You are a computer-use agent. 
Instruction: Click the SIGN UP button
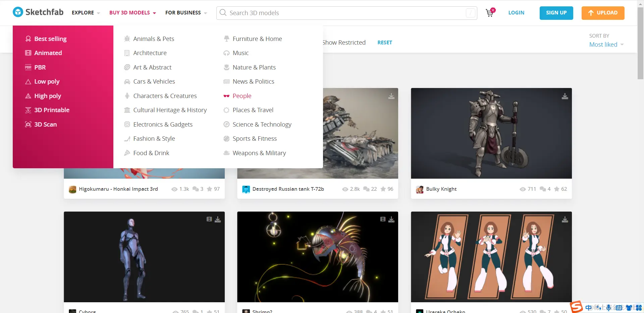[x=556, y=13]
